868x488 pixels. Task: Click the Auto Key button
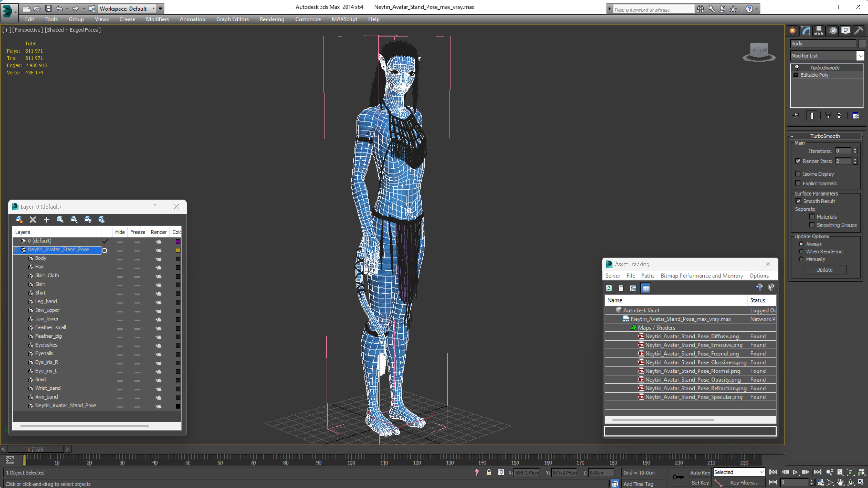700,472
